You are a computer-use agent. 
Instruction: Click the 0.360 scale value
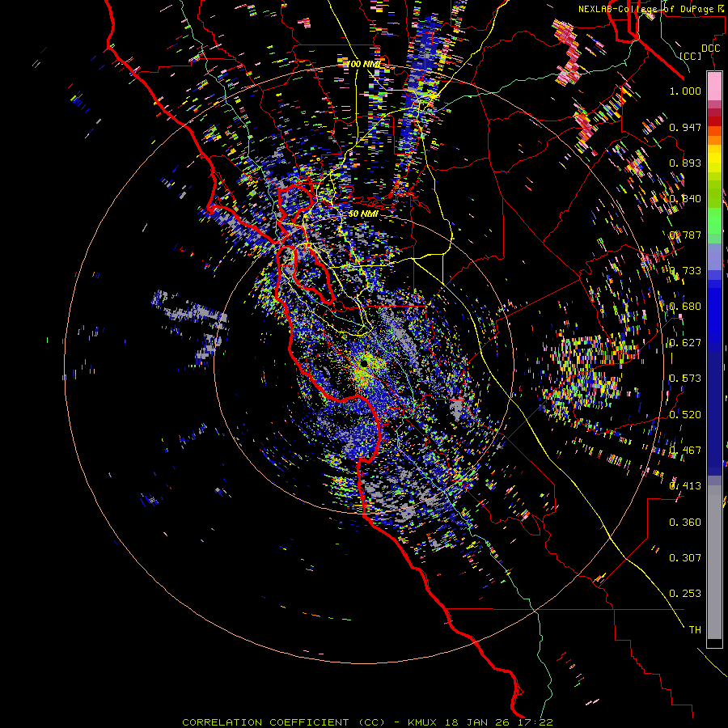(685, 523)
